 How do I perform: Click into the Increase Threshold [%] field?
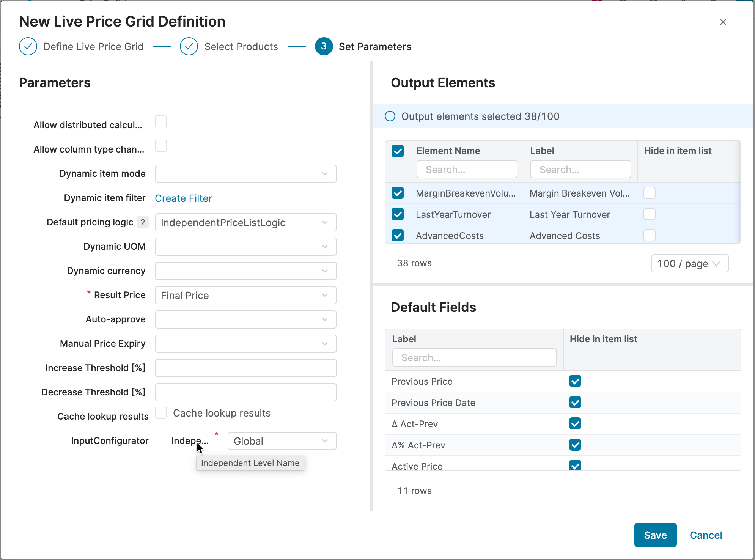(245, 368)
